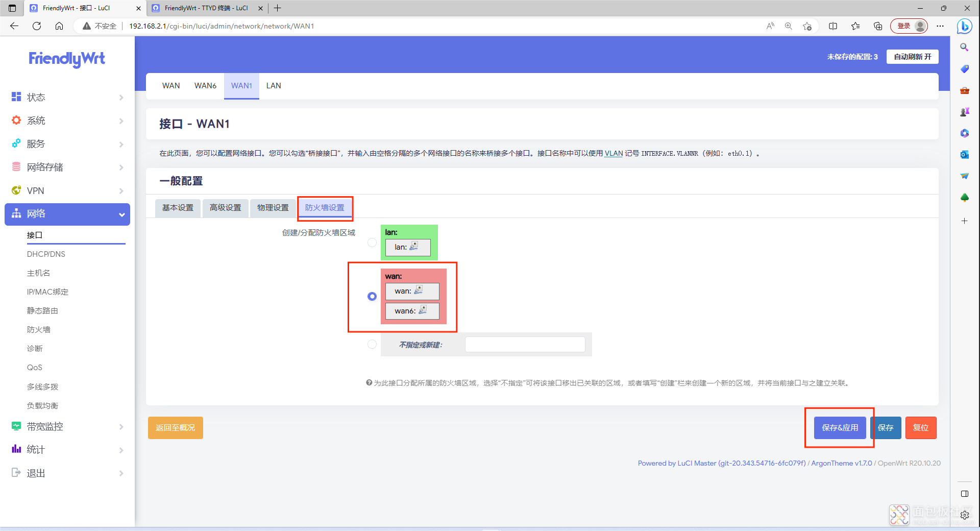Click the red 复位 button
Viewport: 980px width, 531px height.
[x=921, y=428]
